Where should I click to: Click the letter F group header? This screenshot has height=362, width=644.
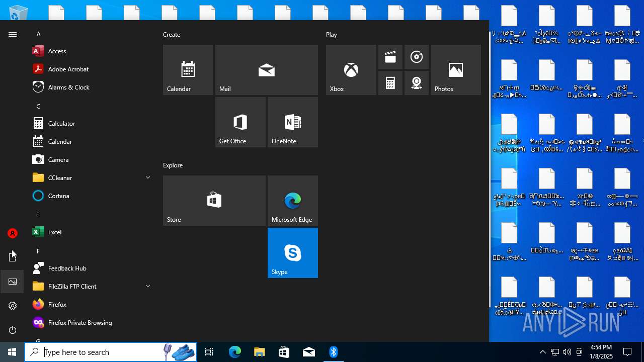[x=38, y=251]
